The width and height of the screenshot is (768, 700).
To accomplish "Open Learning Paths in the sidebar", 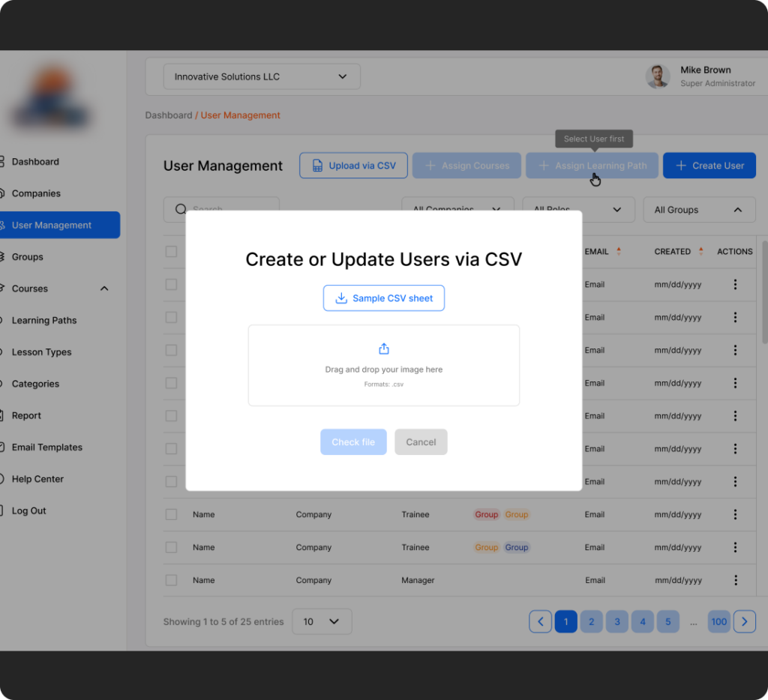I will tap(44, 321).
